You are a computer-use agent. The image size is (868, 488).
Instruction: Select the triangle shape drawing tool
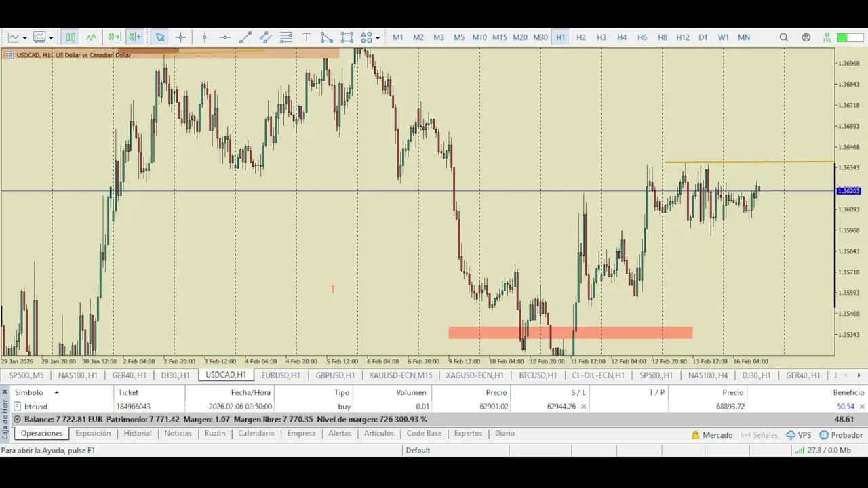[326, 37]
